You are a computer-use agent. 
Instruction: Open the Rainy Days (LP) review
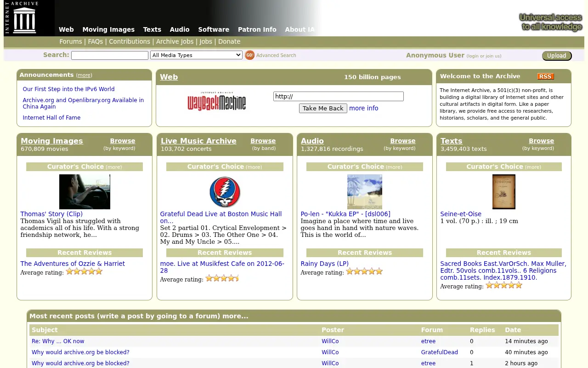click(324, 264)
